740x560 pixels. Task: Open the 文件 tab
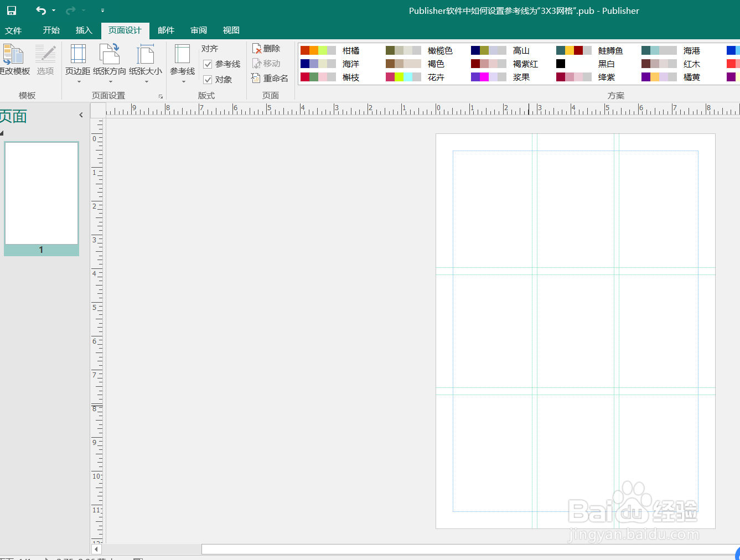[x=13, y=30]
